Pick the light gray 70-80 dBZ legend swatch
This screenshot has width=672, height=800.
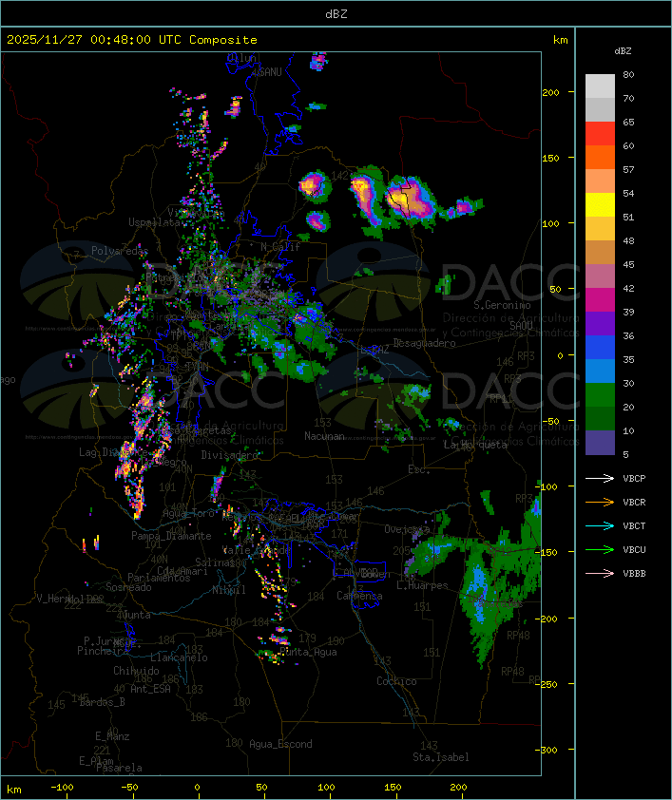[x=600, y=86]
